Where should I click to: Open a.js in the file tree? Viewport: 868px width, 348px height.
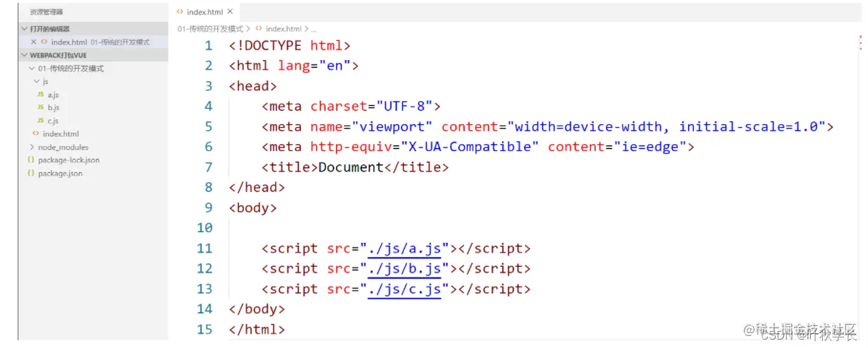pos(54,95)
